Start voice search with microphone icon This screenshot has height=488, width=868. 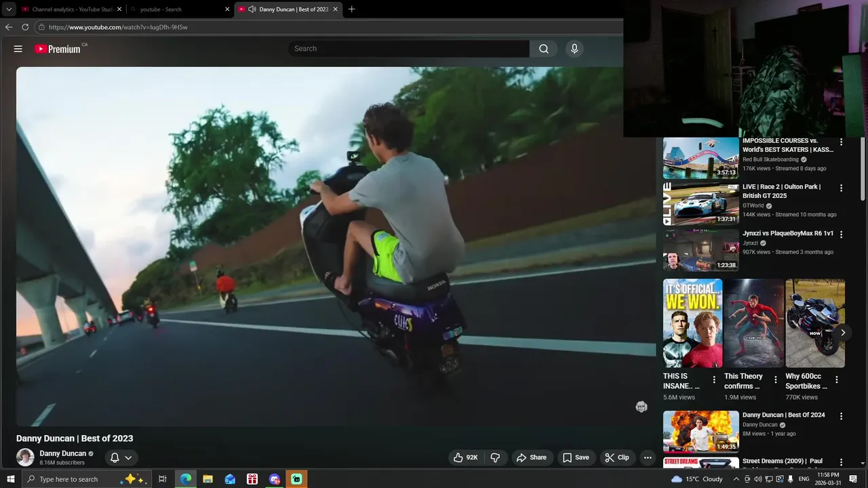(x=574, y=49)
